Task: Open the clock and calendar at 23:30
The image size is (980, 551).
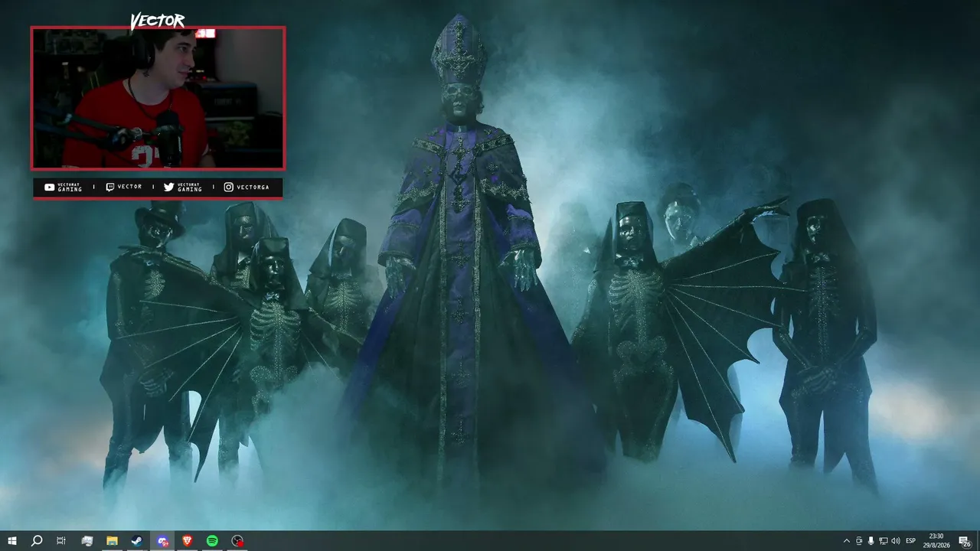Action: 936,541
